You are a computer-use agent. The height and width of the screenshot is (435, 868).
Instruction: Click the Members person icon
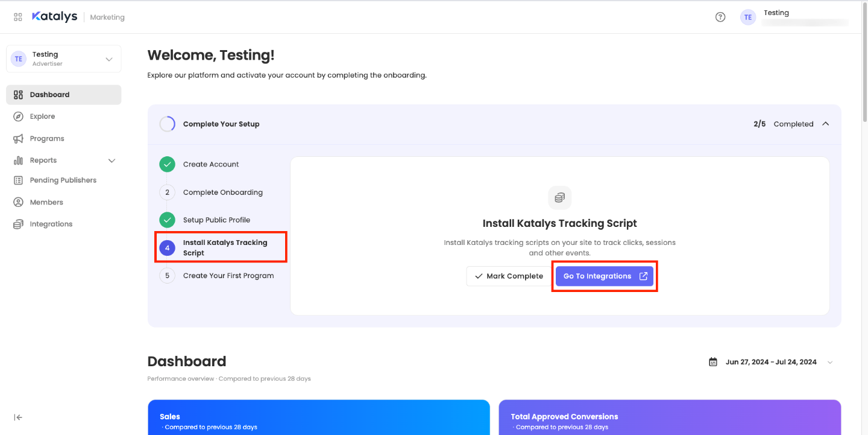[18, 202]
